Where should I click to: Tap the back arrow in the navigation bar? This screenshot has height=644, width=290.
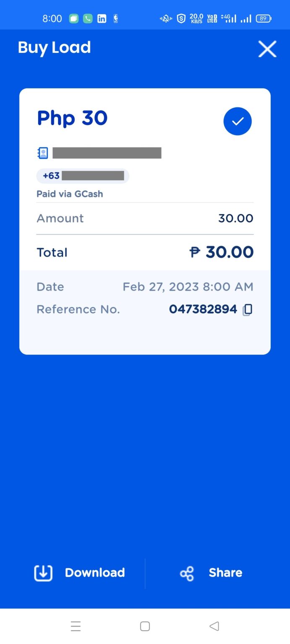pos(214,626)
